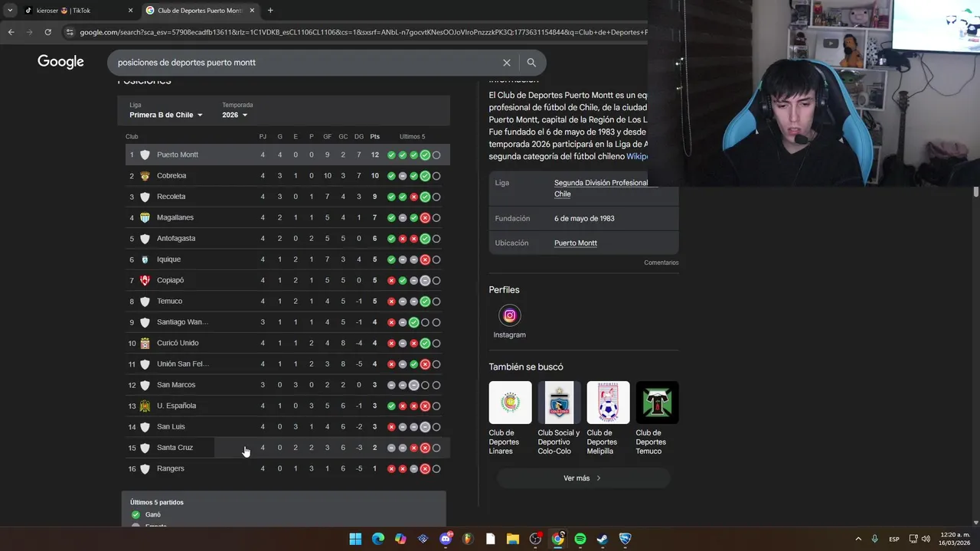Select Puerto Montt row in standings
Screen dimensions: 980x551
point(287,155)
